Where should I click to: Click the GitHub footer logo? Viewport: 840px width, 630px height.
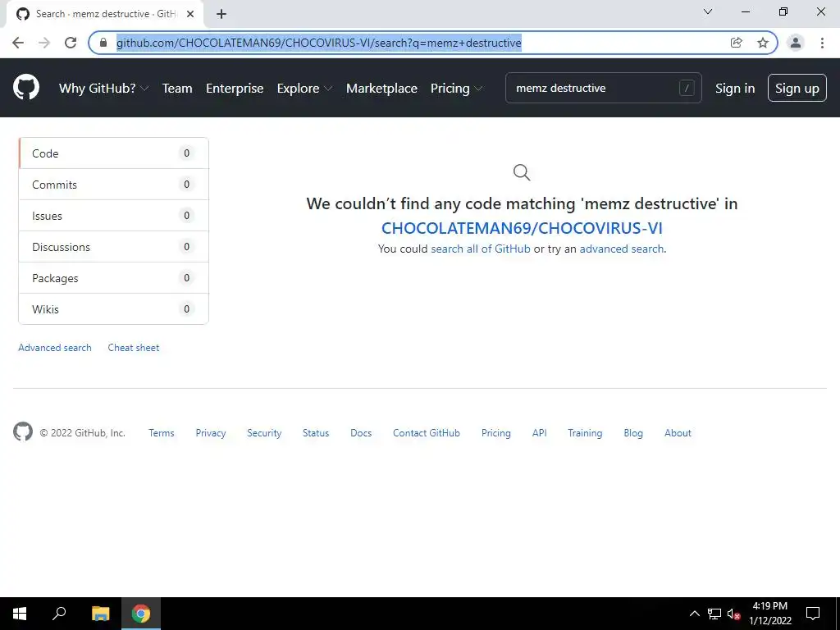click(x=23, y=431)
